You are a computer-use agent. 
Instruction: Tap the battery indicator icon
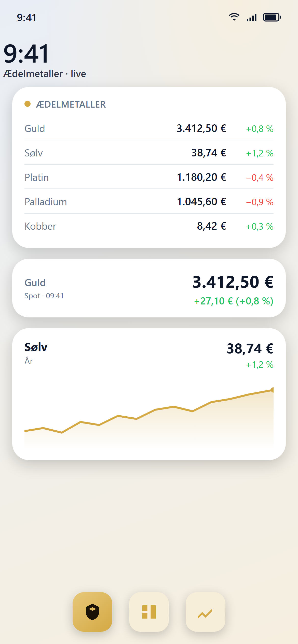coord(272,17)
